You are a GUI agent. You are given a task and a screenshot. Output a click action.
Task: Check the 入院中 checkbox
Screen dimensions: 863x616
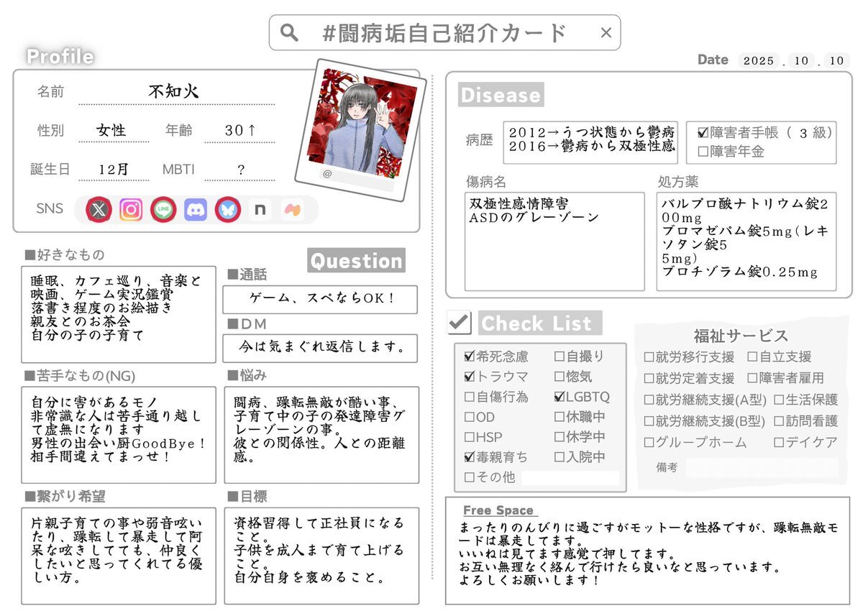pos(560,456)
